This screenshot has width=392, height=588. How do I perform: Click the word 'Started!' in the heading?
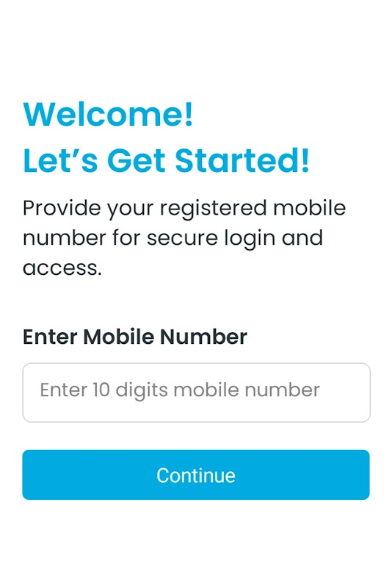pyautogui.click(x=242, y=160)
